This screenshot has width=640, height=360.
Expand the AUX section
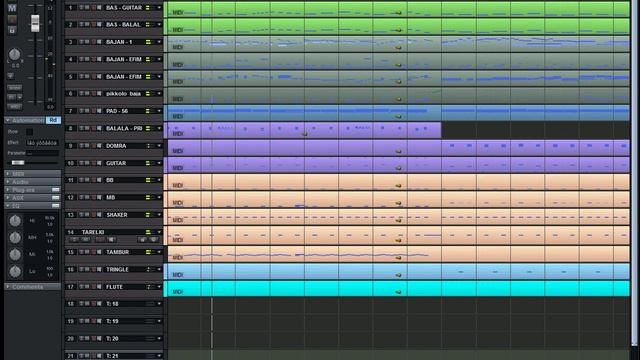pos(8,198)
